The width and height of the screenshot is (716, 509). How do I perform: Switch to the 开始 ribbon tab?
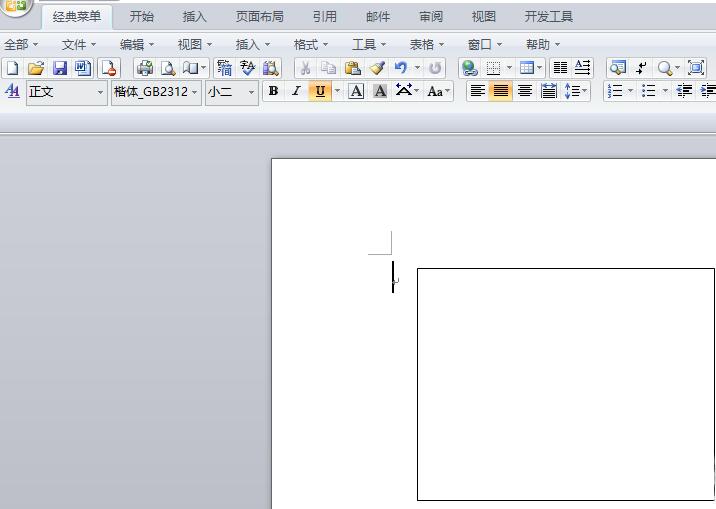[142, 17]
